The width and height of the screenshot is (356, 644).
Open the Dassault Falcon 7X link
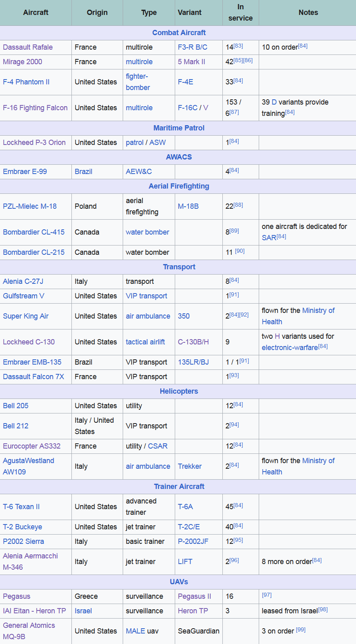point(34,377)
